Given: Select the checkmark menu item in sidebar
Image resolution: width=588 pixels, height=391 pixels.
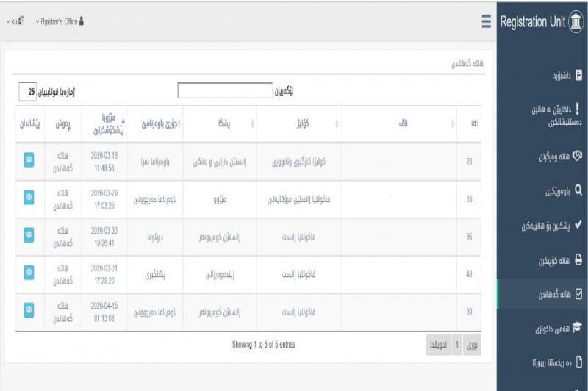Looking at the screenshot, I should 578,226.
